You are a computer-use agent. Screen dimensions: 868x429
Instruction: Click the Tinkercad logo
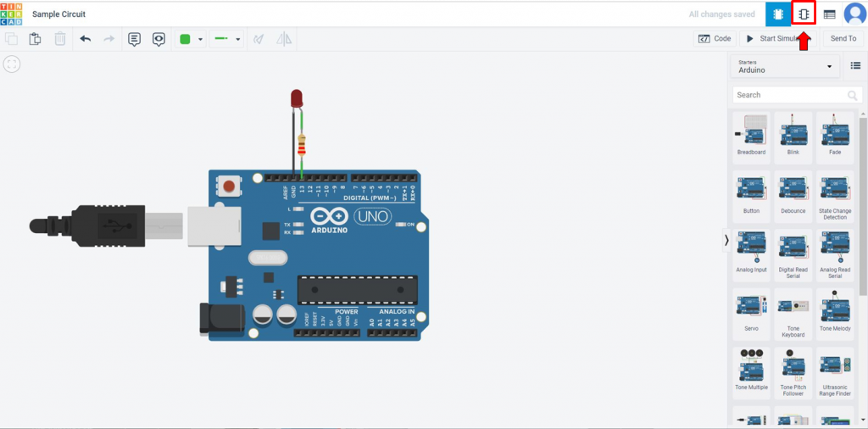[x=11, y=14]
